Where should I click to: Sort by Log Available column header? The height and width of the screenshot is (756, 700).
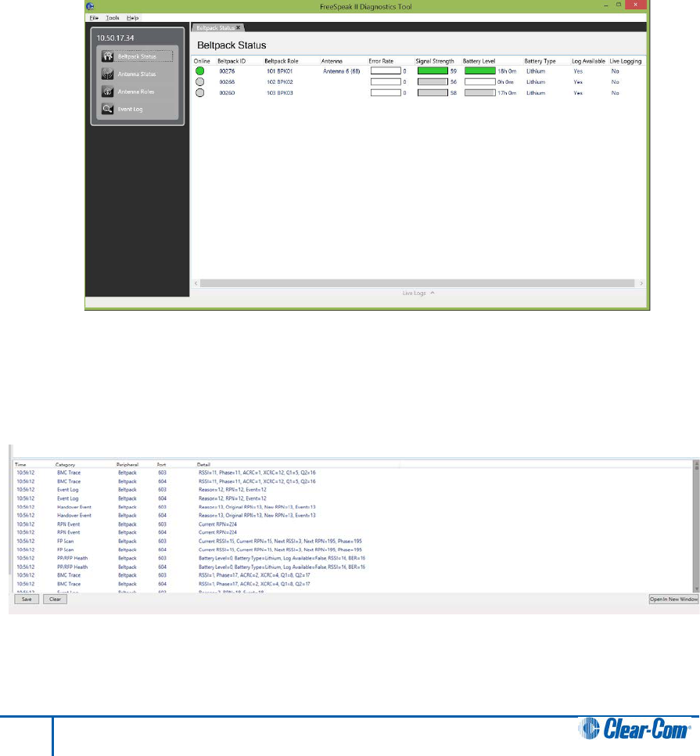pyautogui.click(x=588, y=61)
